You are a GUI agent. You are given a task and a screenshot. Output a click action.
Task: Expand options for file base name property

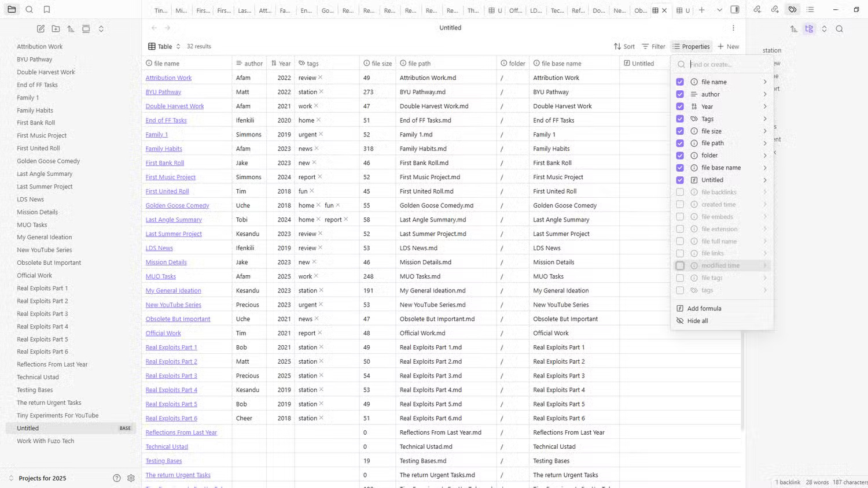pos(765,168)
